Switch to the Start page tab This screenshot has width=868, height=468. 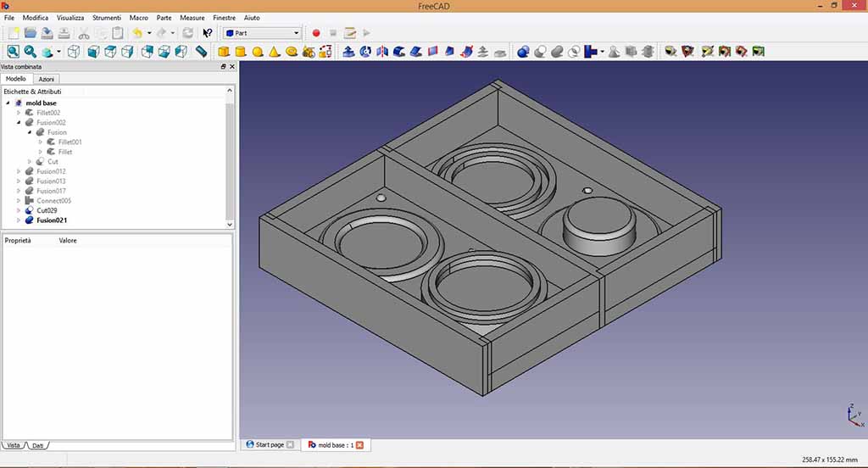[270, 445]
